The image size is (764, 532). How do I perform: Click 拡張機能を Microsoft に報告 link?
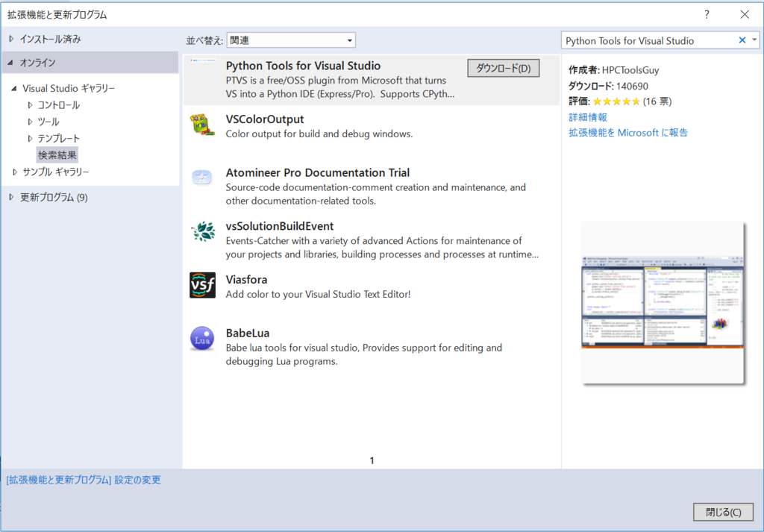[x=628, y=133]
